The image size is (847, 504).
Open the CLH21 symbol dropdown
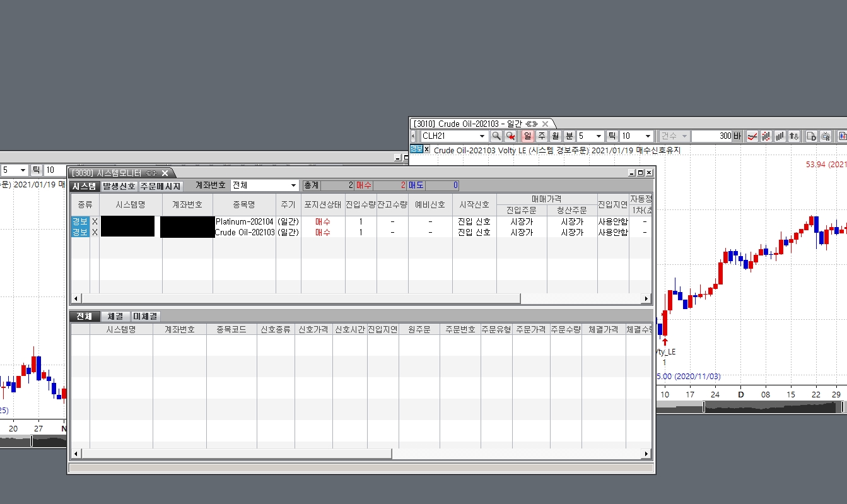(482, 136)
